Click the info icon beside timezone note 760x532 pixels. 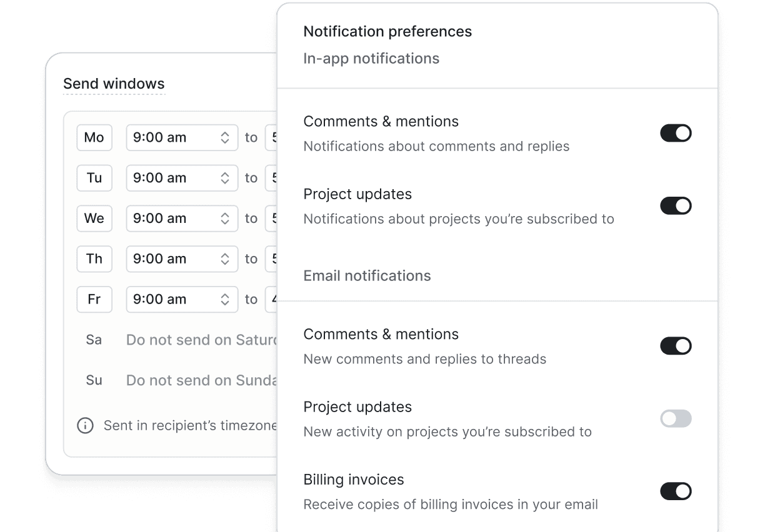pos(85,426)
